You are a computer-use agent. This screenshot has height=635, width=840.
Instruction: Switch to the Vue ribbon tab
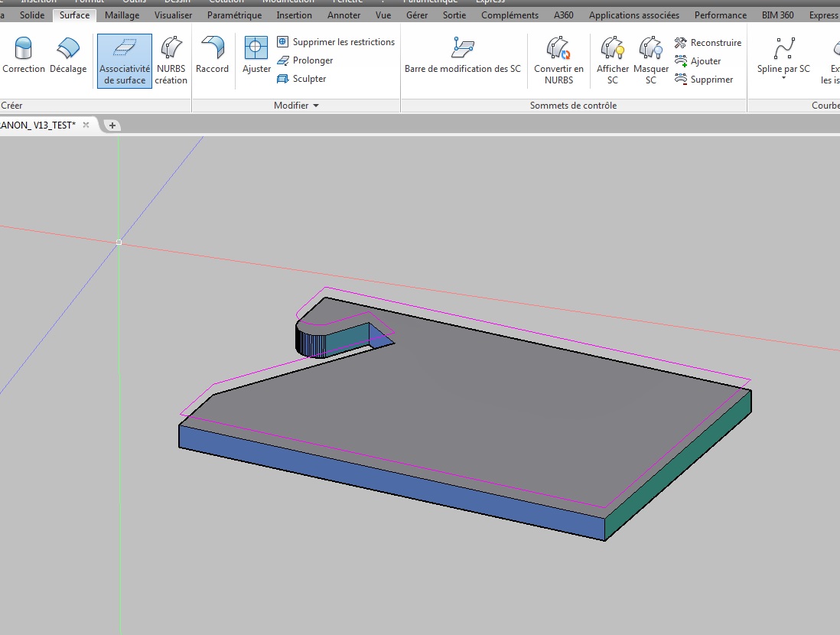click(383, 15)
